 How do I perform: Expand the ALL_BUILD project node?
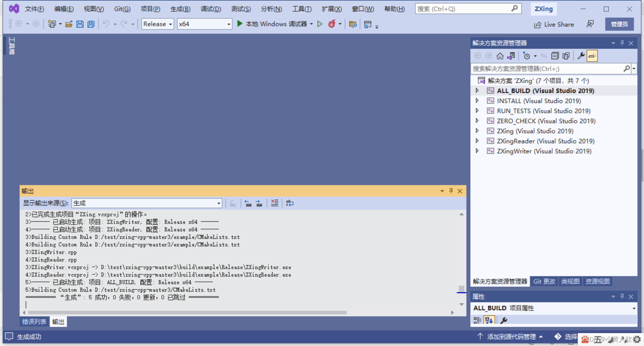[x=477, y=91]
